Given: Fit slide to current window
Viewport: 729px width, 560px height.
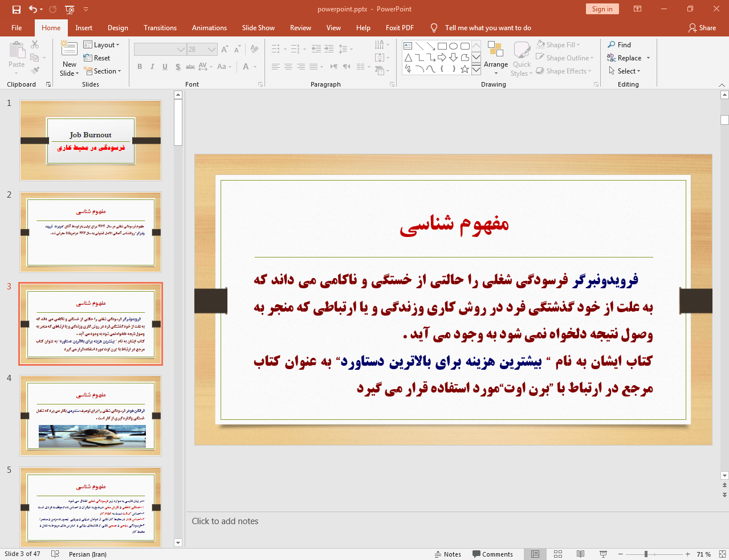Looking at the screenshot, I should click(722, 554).
